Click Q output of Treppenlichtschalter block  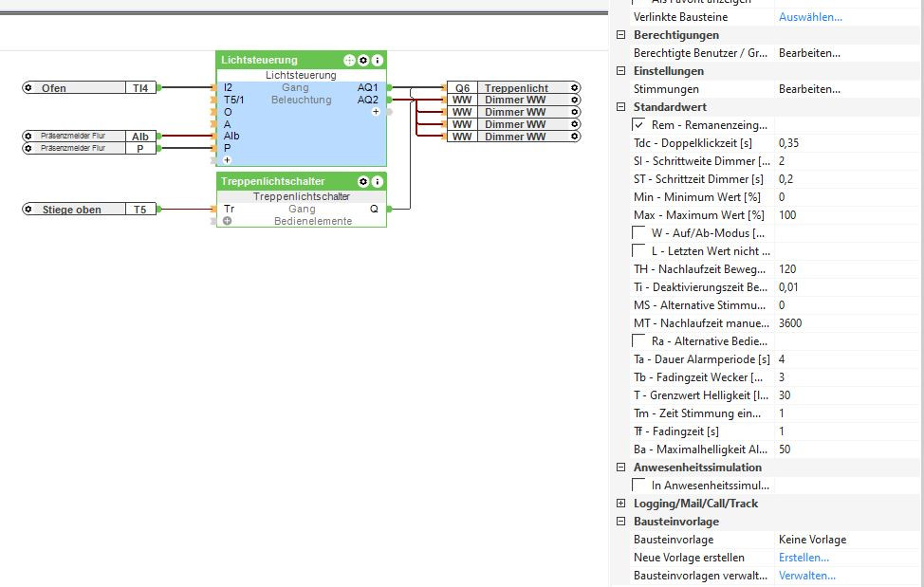[x=374, y=209]
